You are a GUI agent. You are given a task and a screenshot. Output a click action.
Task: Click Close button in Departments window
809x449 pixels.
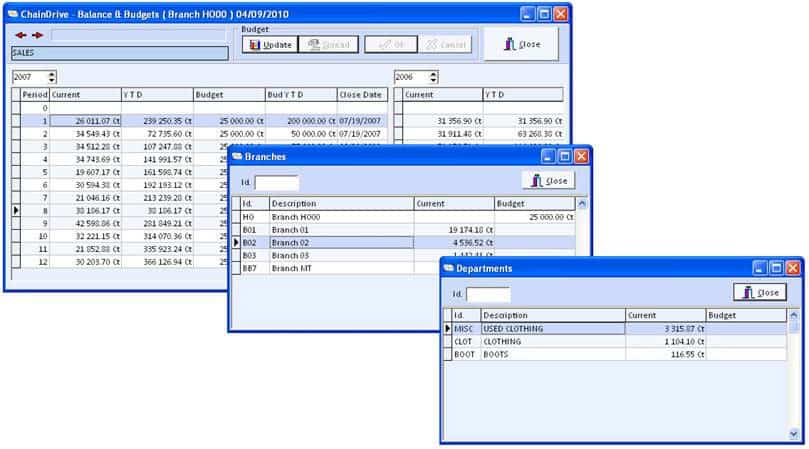coord(760,293)
